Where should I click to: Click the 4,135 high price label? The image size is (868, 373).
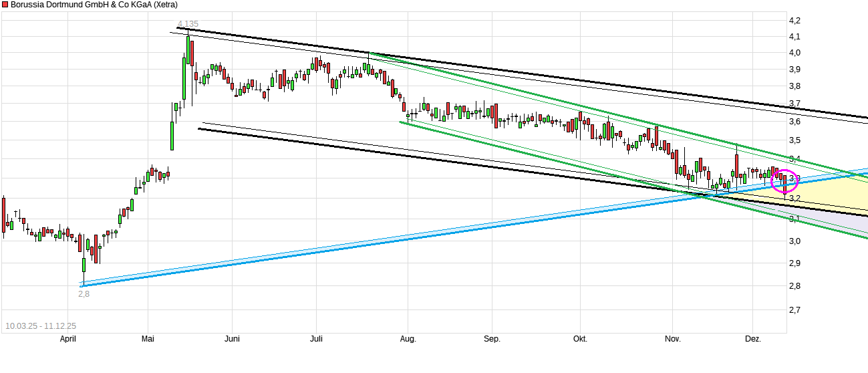188,24
